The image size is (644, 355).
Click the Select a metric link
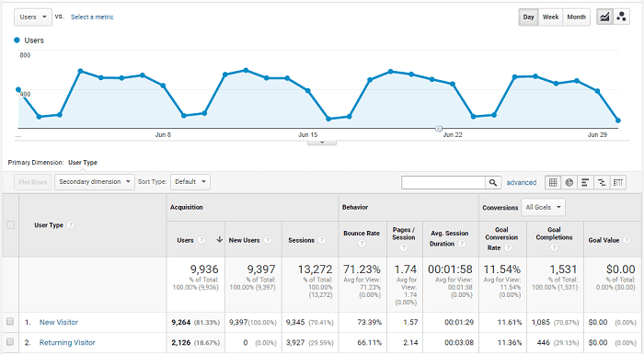[x=92, y=17]
